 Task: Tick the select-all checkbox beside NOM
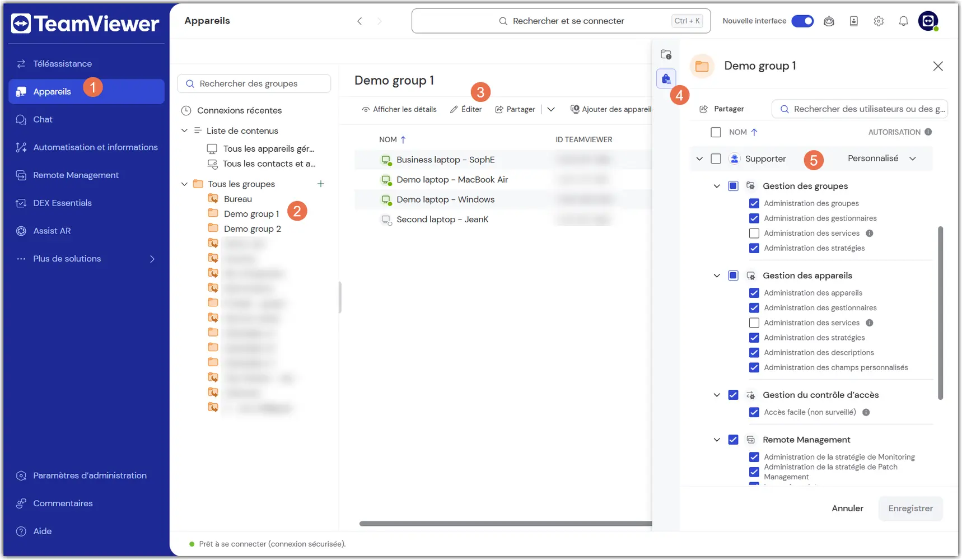pyautogui.click(x=716, y=133)
